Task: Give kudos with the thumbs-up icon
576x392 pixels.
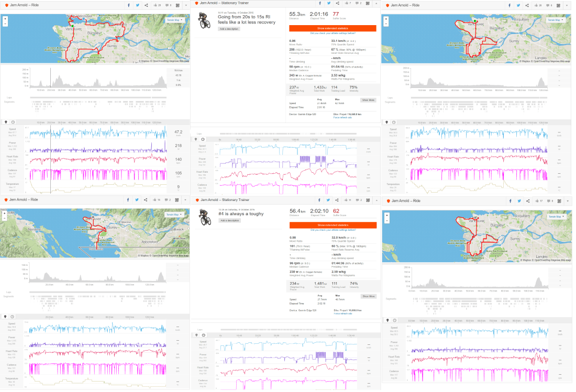Action: point(155,4)
